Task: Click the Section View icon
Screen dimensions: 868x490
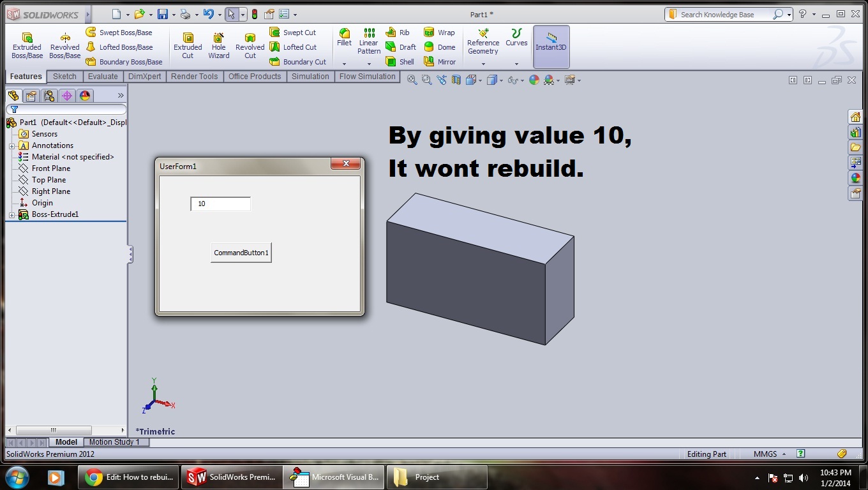Action: (x=456, y=80)
